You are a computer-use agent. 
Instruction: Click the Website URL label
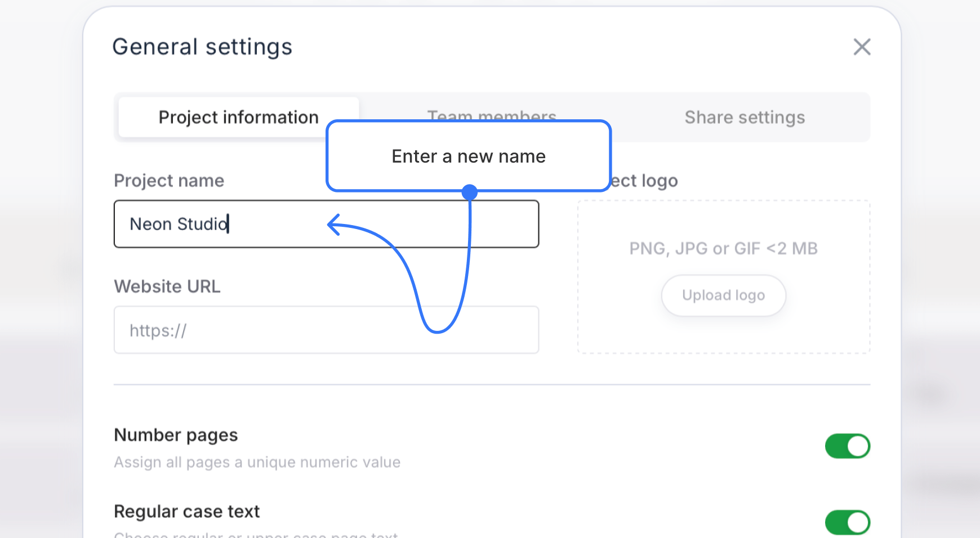167,286
